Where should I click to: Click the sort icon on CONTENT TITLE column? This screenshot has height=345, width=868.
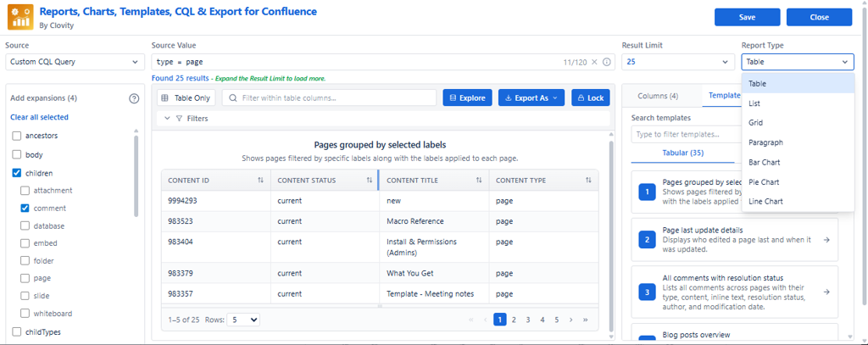click(480, 181)
